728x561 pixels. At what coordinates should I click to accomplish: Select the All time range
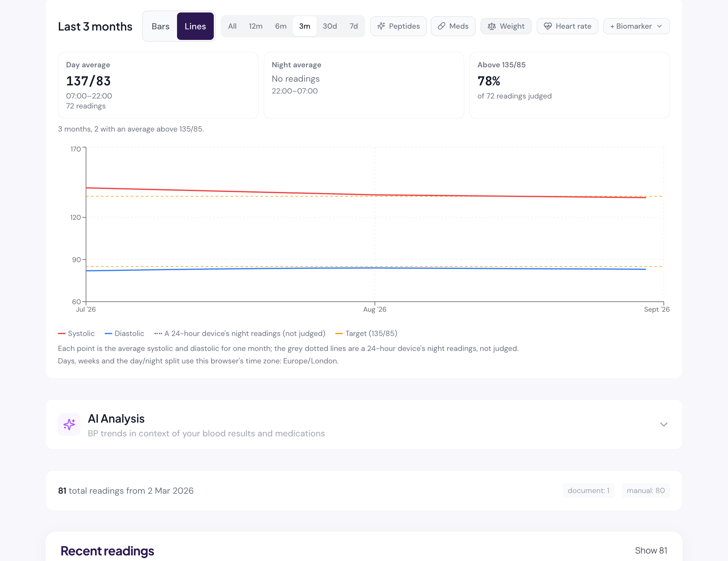point(232,26)
